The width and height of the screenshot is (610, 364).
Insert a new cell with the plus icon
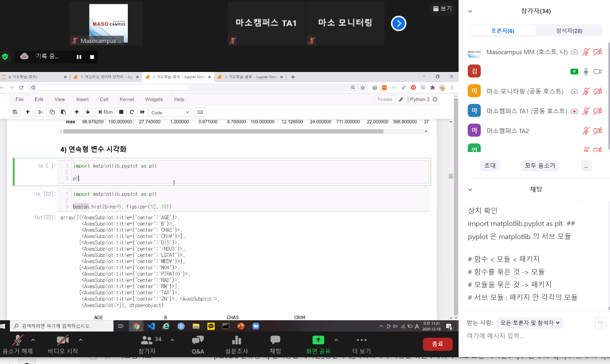pos(27,112)
